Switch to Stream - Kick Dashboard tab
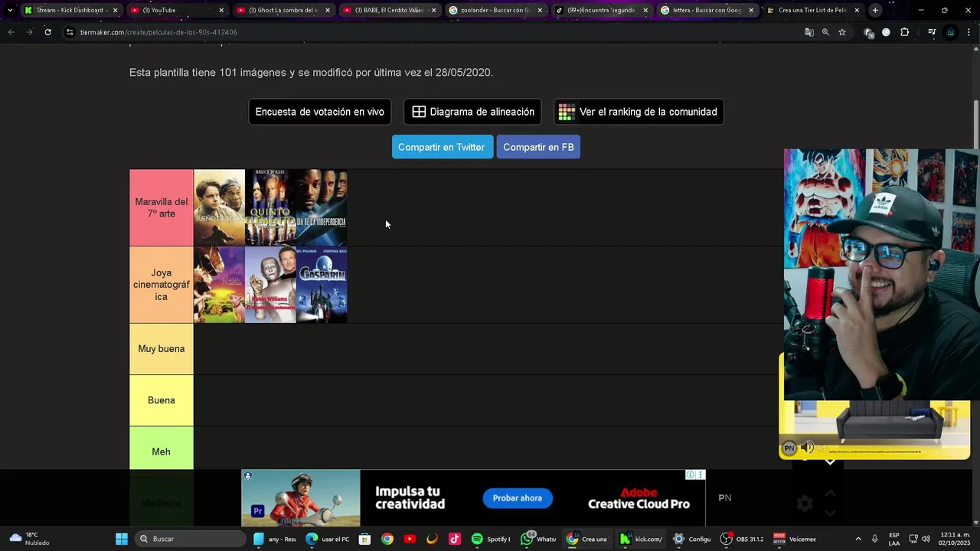 point(70,10)
